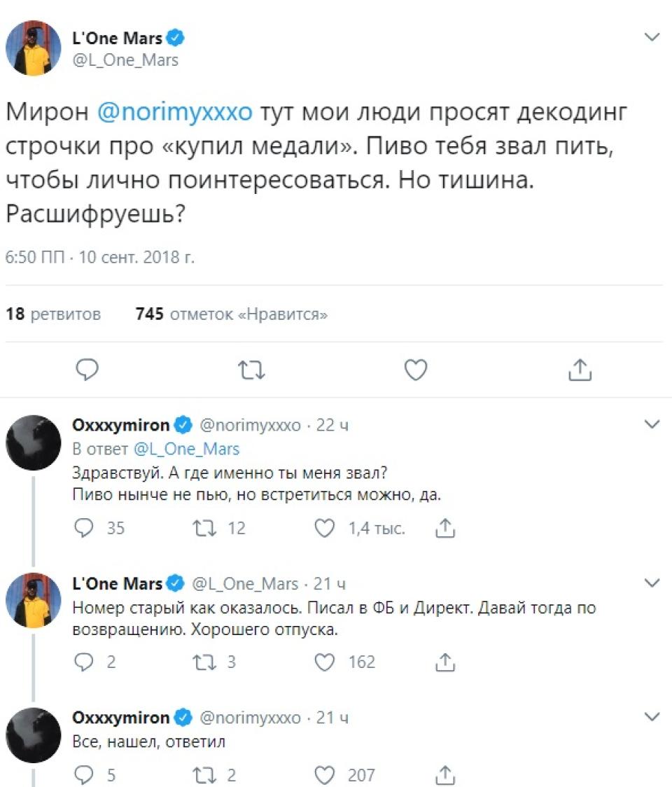View 745 отметок «Нравится» list
Screen dimensions: 672x787
point(232,314)
